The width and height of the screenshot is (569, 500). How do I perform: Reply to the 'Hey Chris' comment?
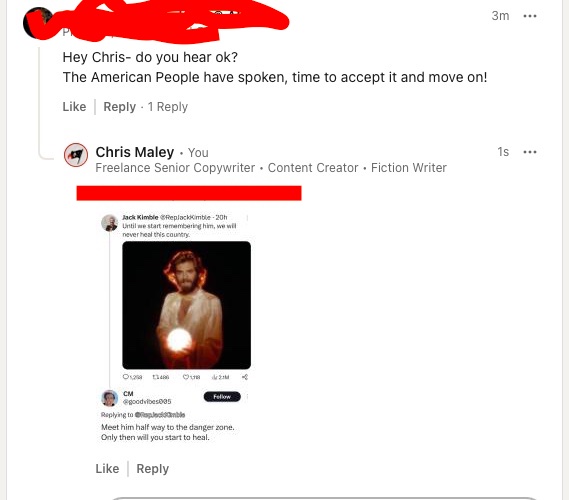[119, 107]
